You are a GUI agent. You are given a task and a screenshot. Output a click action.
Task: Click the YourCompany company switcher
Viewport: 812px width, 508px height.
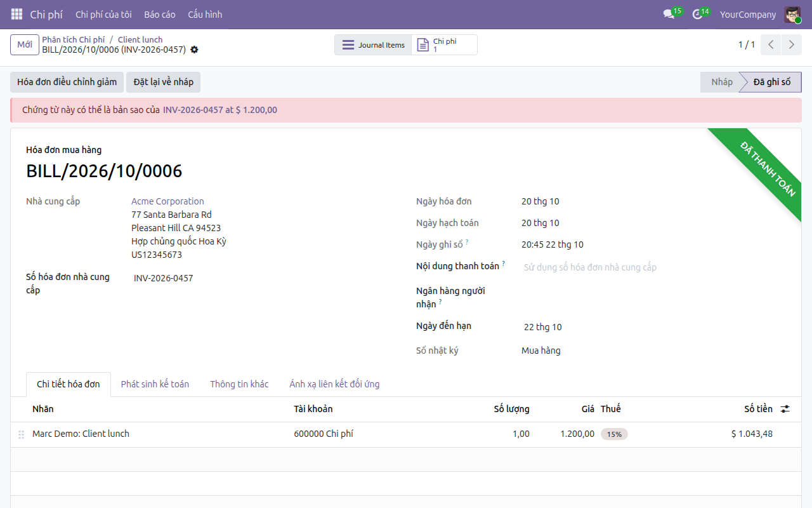click(748, 14)
